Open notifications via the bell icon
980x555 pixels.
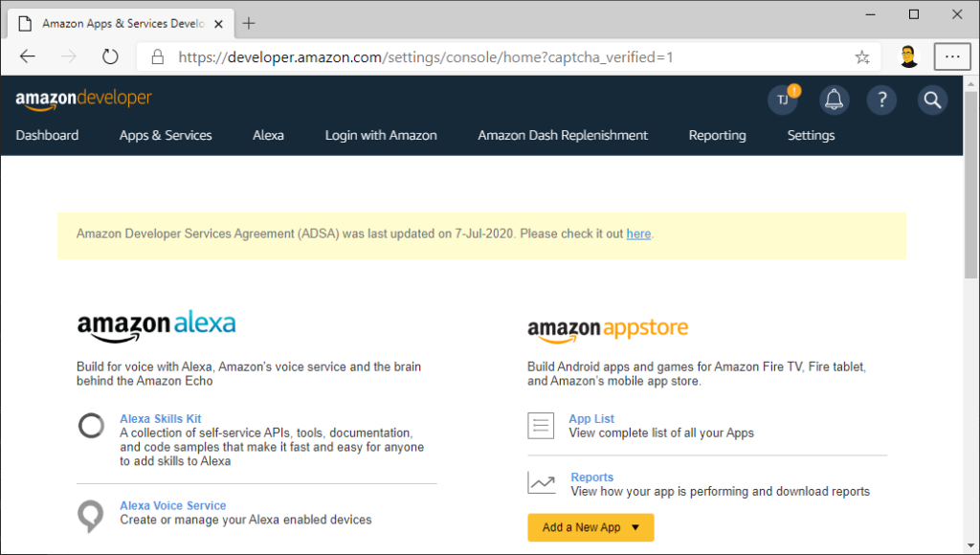834,100
